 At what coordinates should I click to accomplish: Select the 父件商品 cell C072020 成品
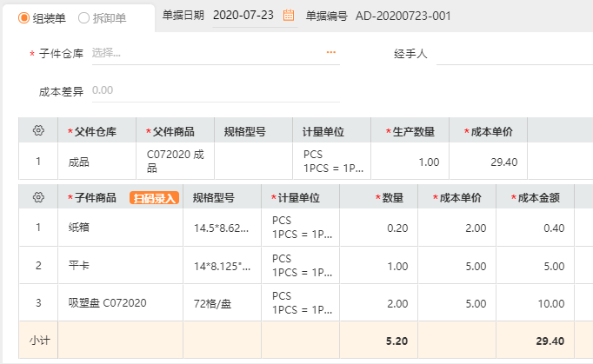[x=177, y=162]
